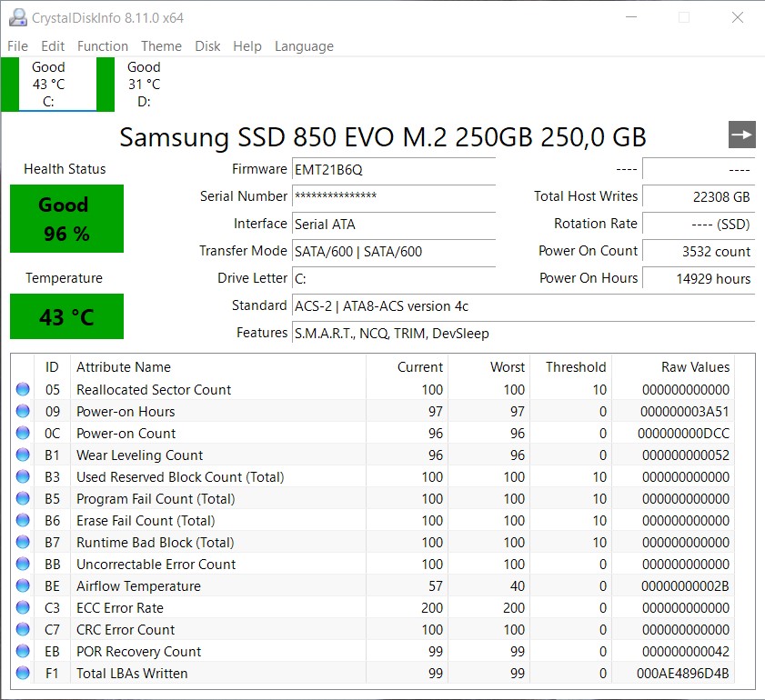Select the C: drive tab
This screenshot has height=700, width=765.
(48, 84)
